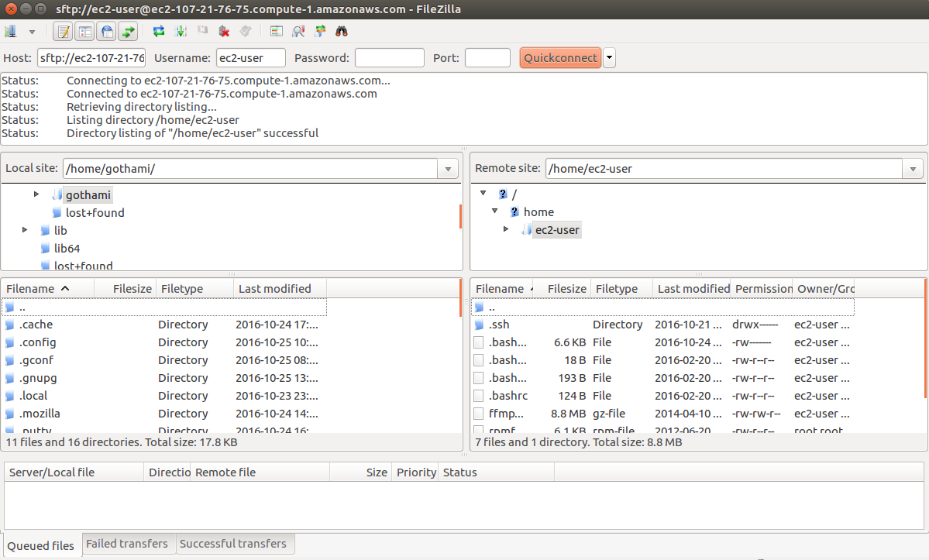Sort local files by Filesize column
This screenshot has height=560, width=929.
click(125, 289)
